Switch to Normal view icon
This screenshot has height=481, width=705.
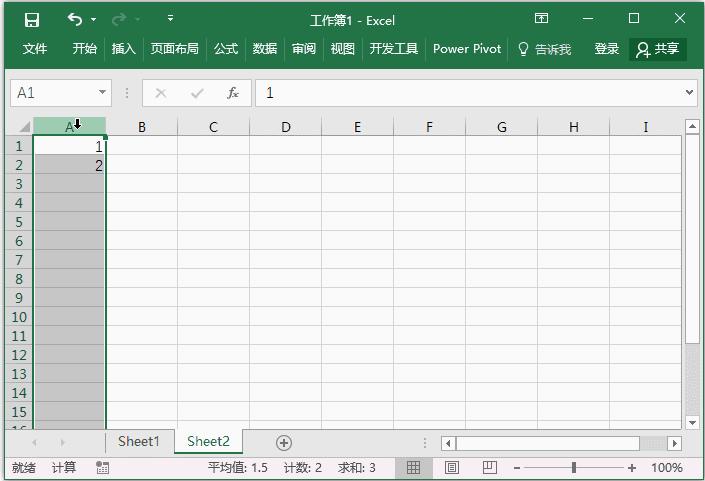413,468
